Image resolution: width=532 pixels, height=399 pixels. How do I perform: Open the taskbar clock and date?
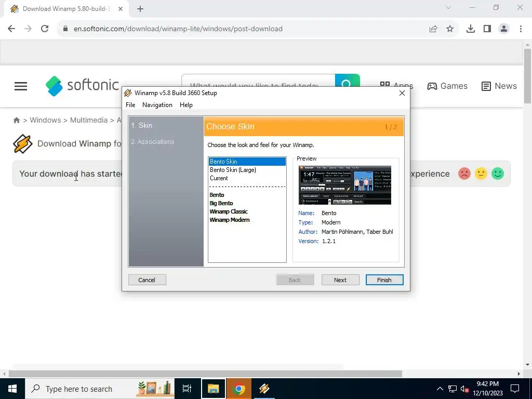tap(487, 389)
